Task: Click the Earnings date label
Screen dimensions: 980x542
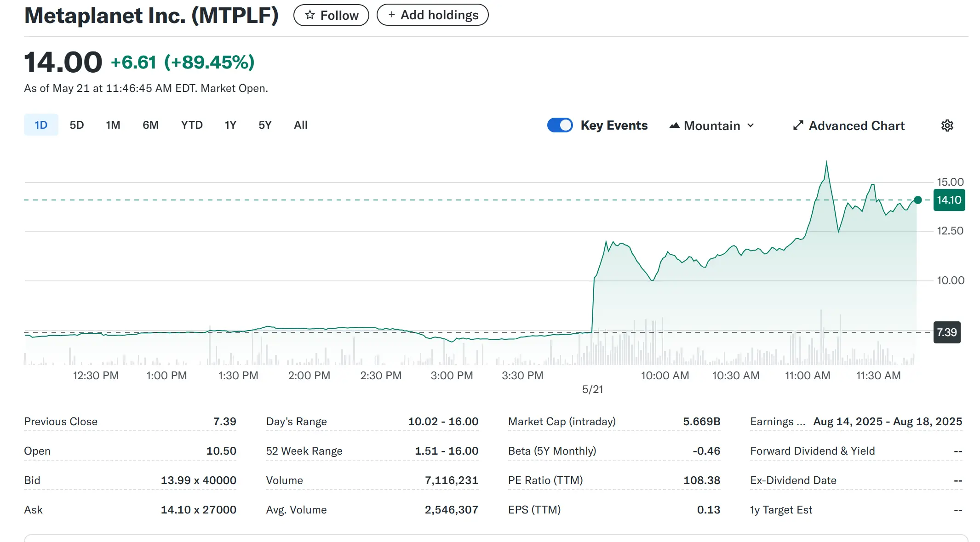Action: pyautogui.click(x=777, y=422)
